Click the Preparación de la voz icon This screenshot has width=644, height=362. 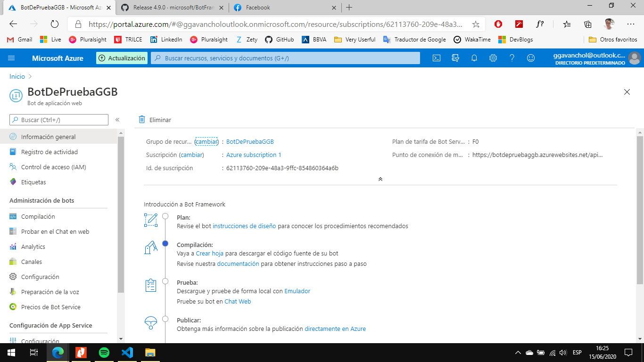(13, 292)
